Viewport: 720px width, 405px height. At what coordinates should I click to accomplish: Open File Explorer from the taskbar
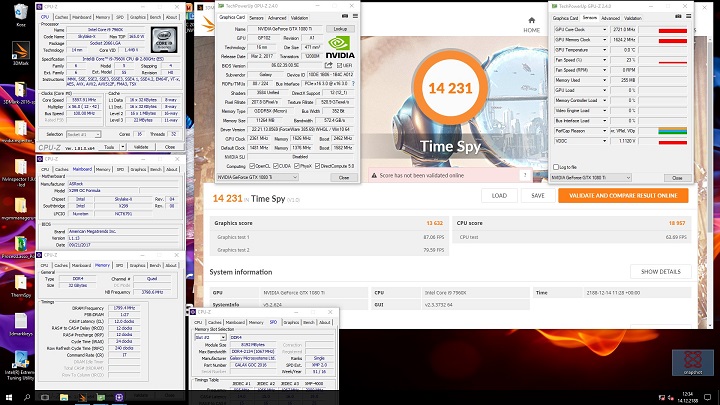64,397
